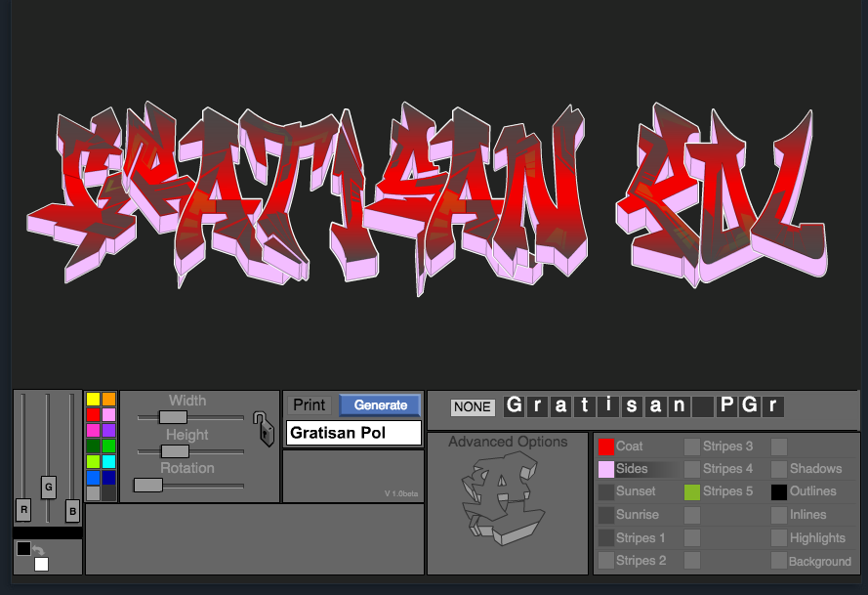Screen dimensions: 868x595
Task: Click the padlock proportions lock icon
Action: pos(262,430)
